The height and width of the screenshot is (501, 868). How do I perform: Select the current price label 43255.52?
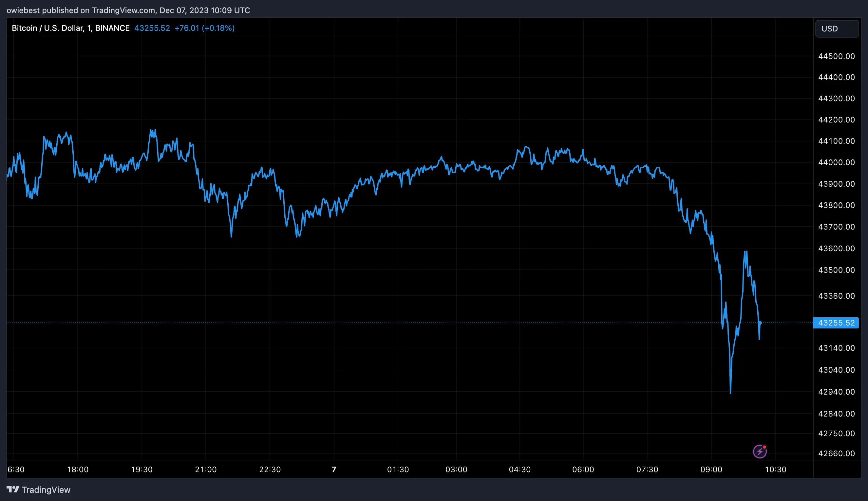point(836,323)
